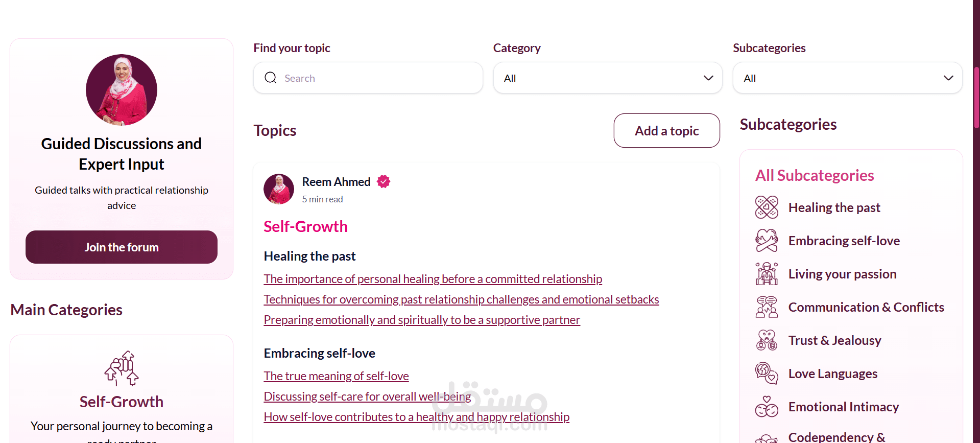Click the Healing the past bandage icon
Screen dimensions: 980x443
point(767,207)
